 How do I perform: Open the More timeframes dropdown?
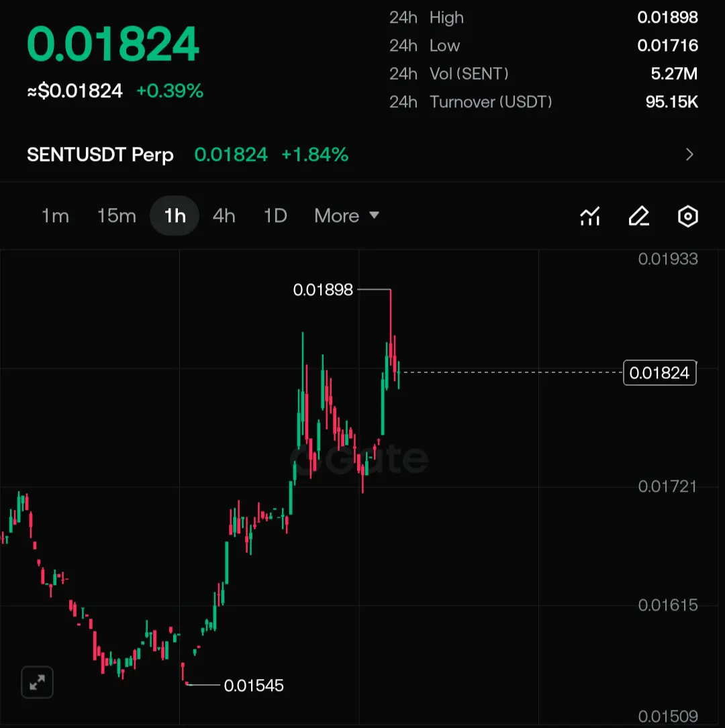346,216
